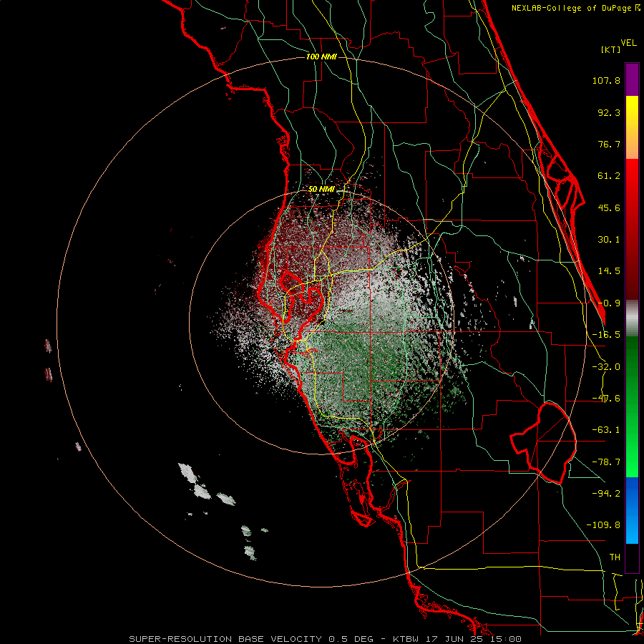Click the blue segment of the color bar
Viewport: 644px width, 644px height.
(x=632, y=510)
